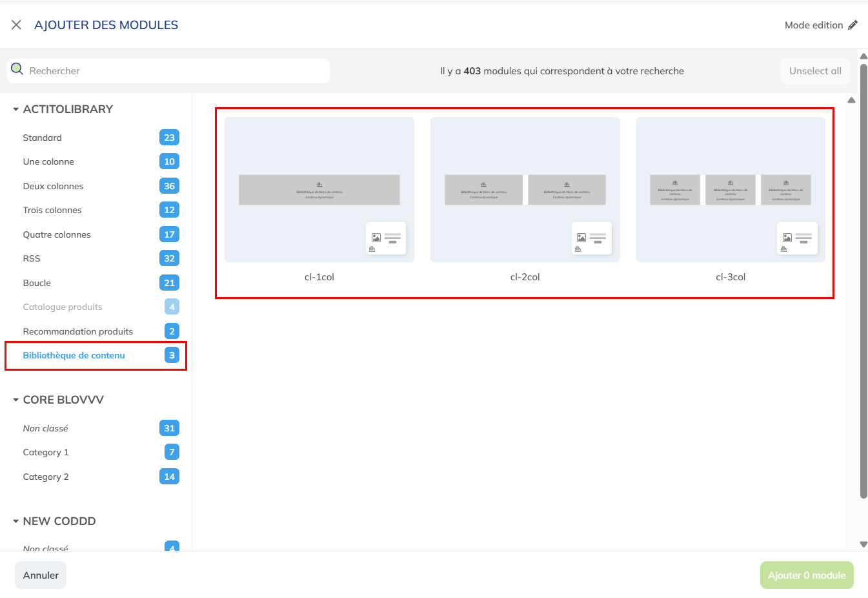Click the content-type icon on cl-3col card
The width and height of the screenshot is (868, 598).
pos(797,238)
